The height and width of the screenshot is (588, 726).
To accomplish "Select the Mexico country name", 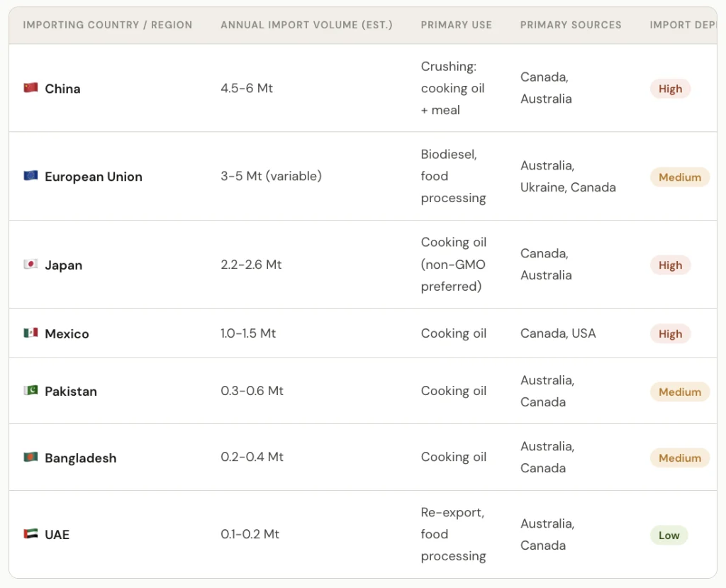I will [x=67, y=333].
